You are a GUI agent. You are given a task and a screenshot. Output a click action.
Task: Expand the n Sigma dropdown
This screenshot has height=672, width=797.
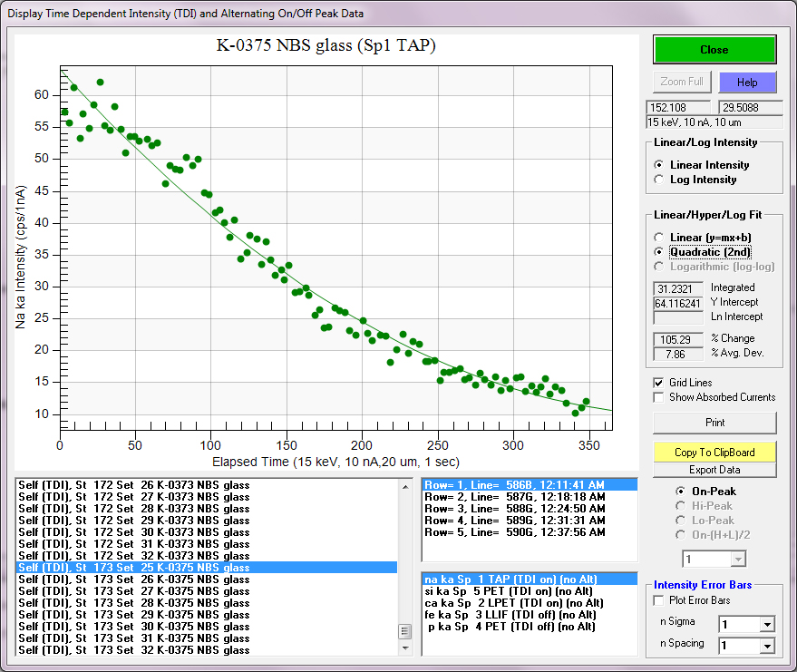pyautogui.click(x=767, y=624)
